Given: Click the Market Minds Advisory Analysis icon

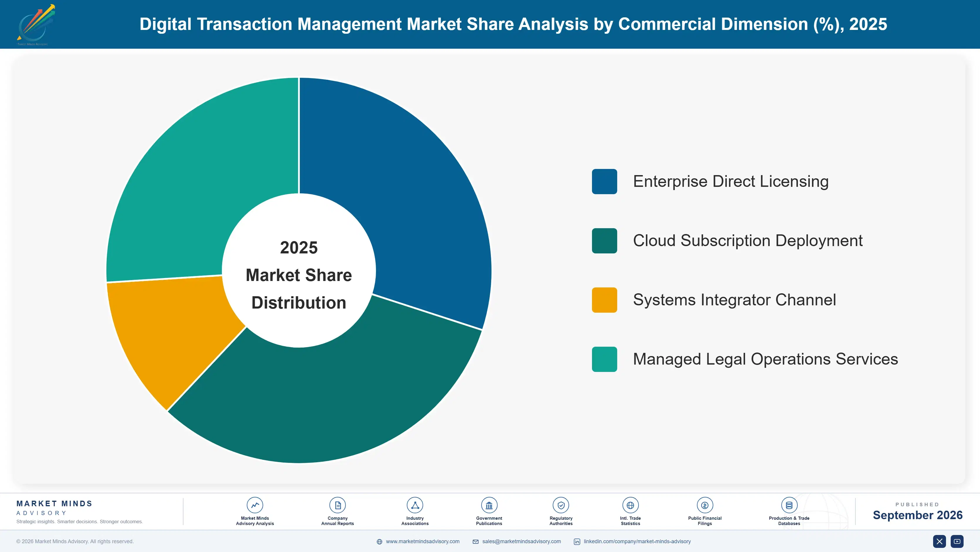Looking at the screenshot, I should pos(254,505).
